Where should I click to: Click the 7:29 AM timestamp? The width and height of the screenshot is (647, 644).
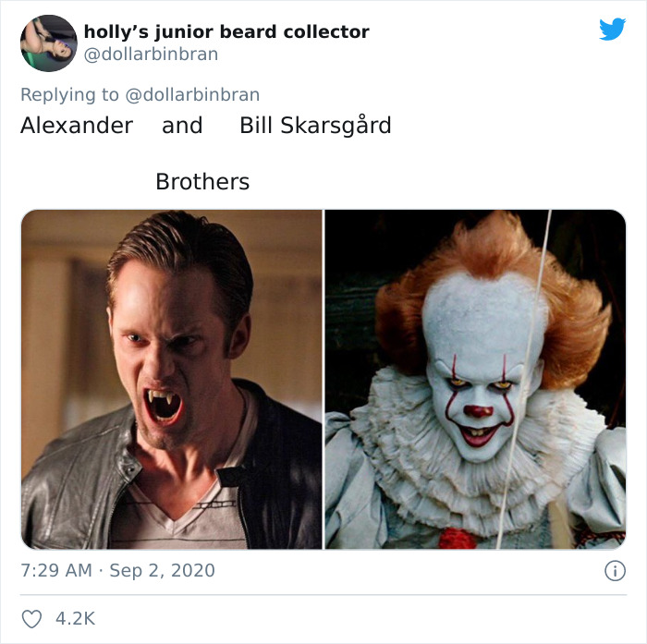click(56, 571)
